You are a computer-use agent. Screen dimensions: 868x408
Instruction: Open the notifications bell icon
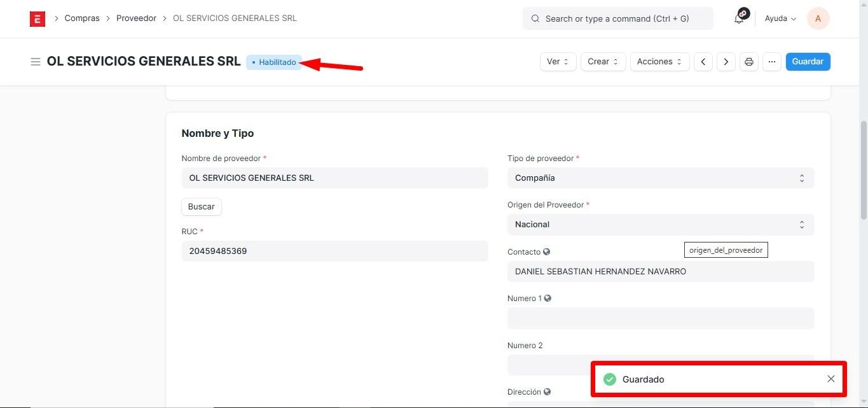pyautogui.click(x=739, y=18)
